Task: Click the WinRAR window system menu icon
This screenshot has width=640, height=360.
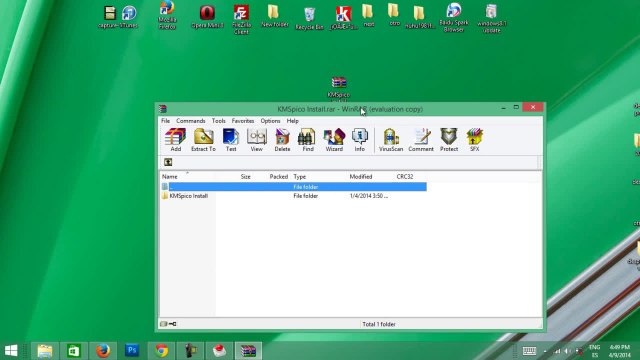Action: click(x=163, y=109)
